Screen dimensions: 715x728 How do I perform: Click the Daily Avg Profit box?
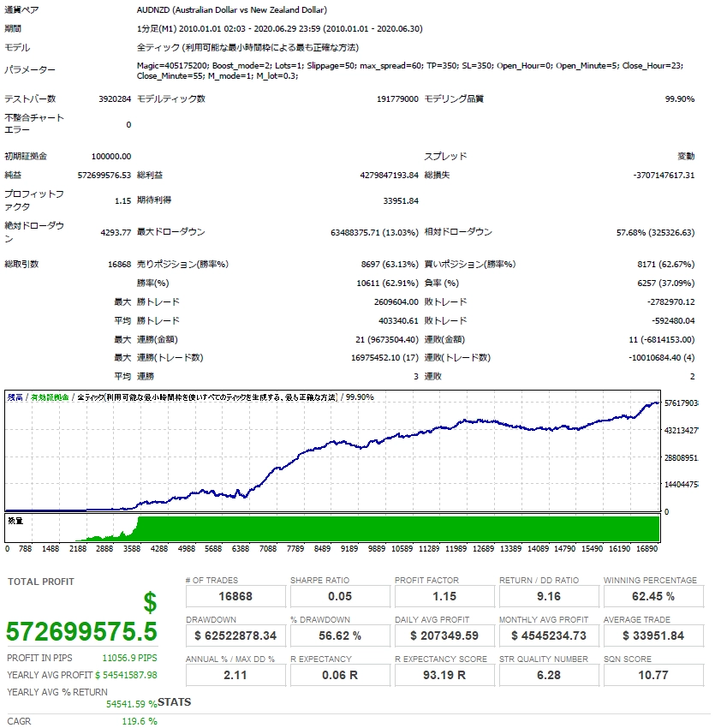[444, 636]
